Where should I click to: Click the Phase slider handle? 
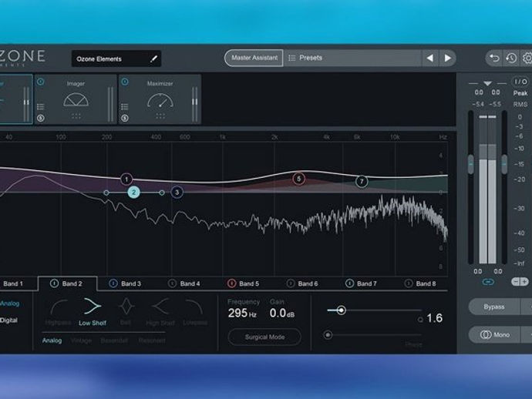point(328,335)
